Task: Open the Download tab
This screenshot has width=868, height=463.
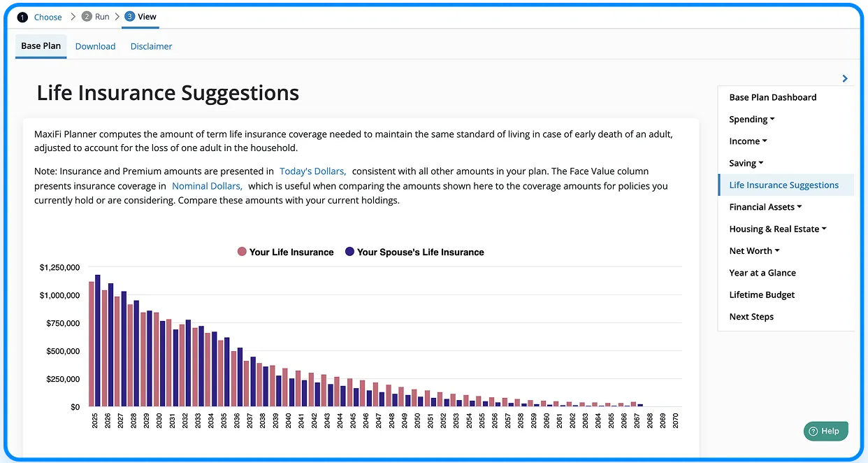Action: click(95, 46)
